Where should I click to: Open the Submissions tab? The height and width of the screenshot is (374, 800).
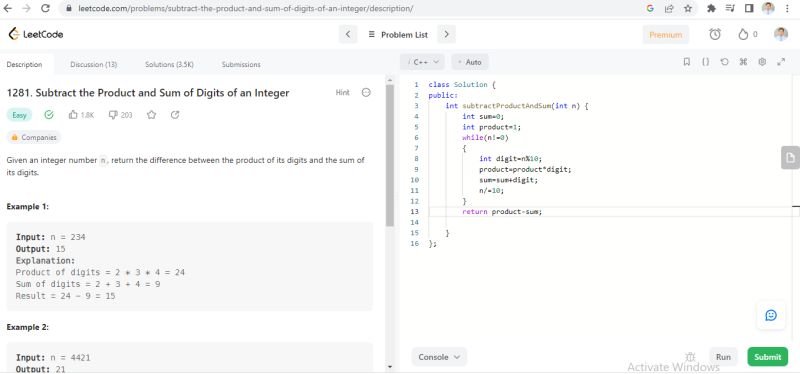241,64
